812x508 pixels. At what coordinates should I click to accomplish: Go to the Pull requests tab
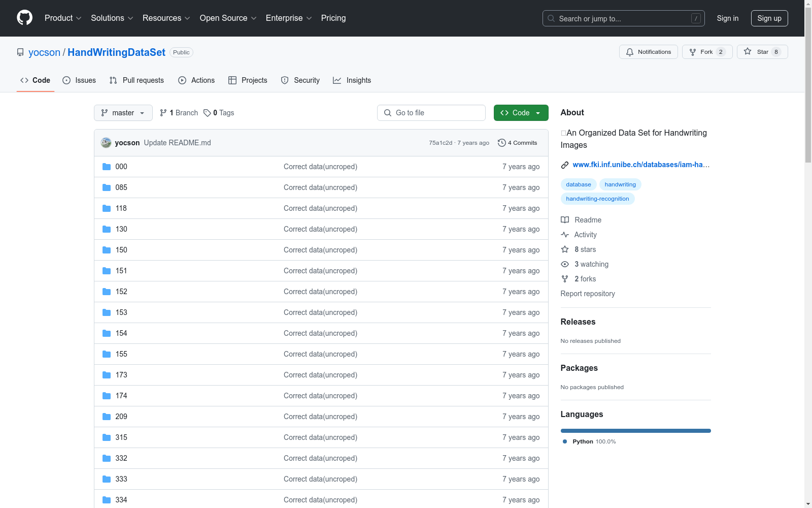click(137, 80)
